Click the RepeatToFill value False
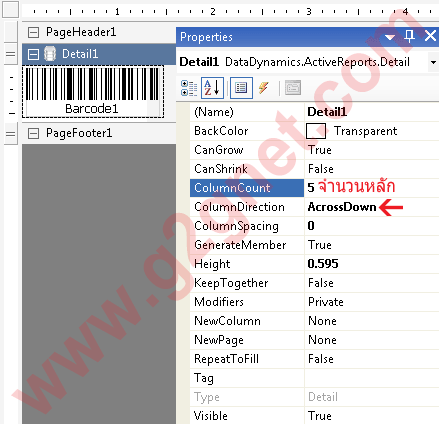 pos(321,359)
